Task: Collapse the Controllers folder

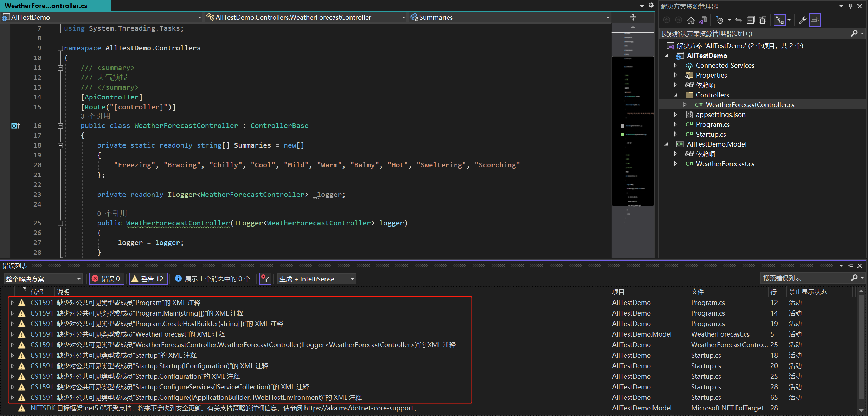Action: click(x=675, y=95)
